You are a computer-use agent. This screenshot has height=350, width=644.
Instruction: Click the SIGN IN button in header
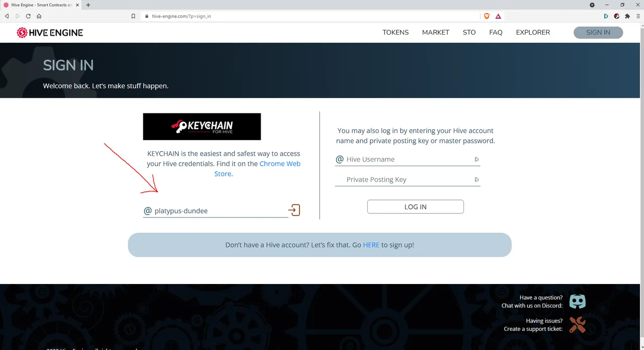(x=598, y=32)
